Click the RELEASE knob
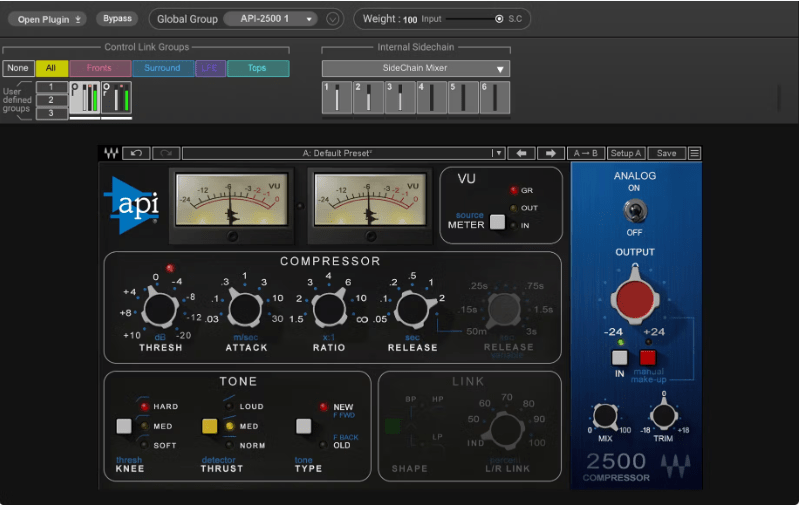The image size is (799, 510). (413, 309)
